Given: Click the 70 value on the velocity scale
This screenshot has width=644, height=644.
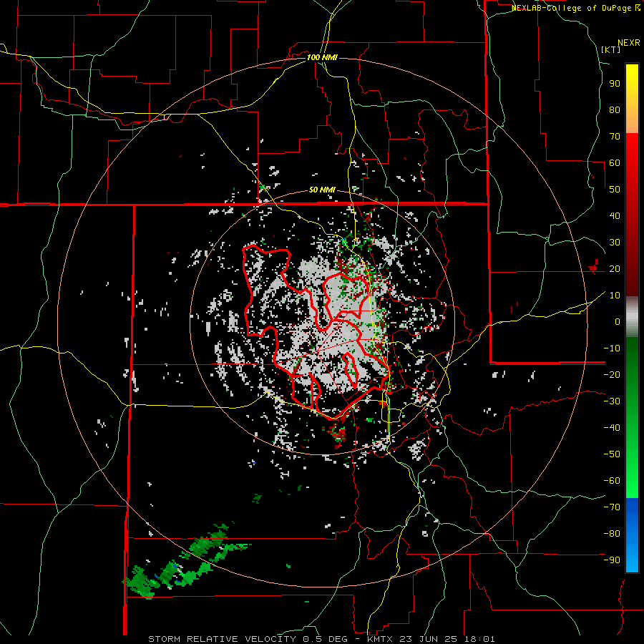Looking at the screenshot, I should [x=615, y=137].
